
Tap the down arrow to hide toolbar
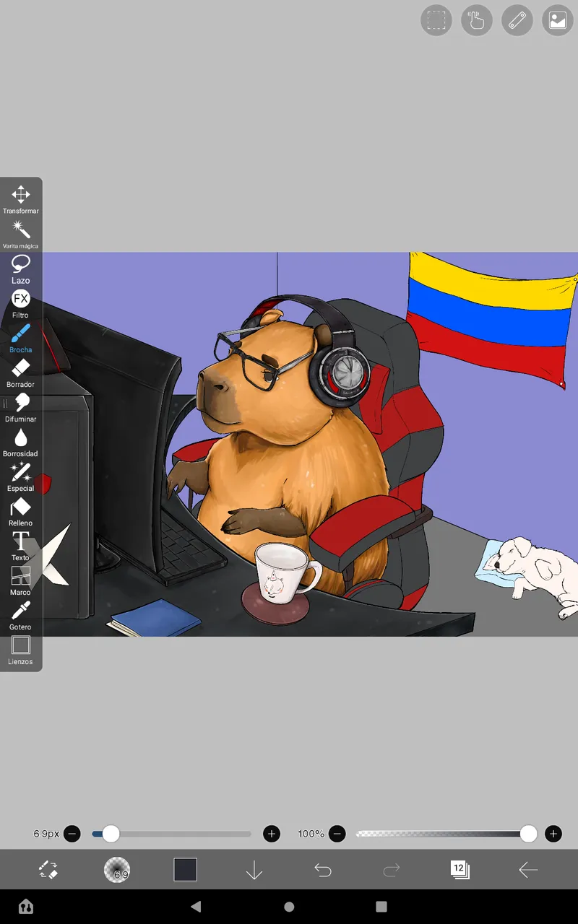coord(254,870)
